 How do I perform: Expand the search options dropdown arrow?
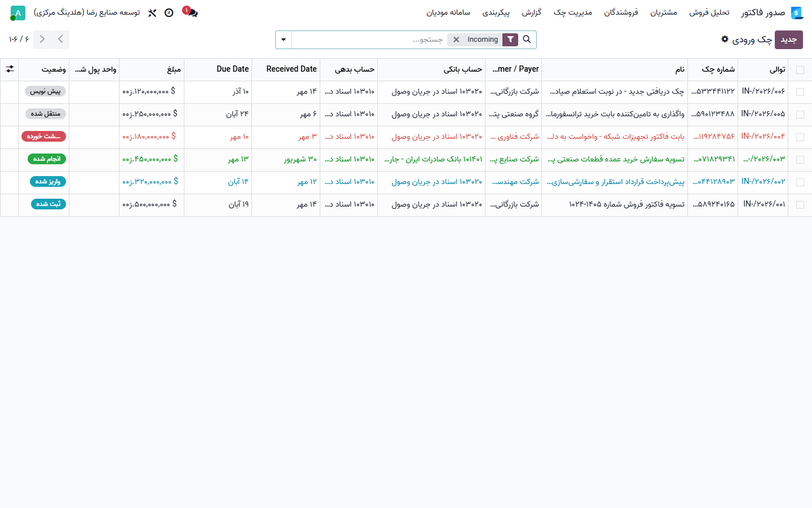tap(284, 40)
